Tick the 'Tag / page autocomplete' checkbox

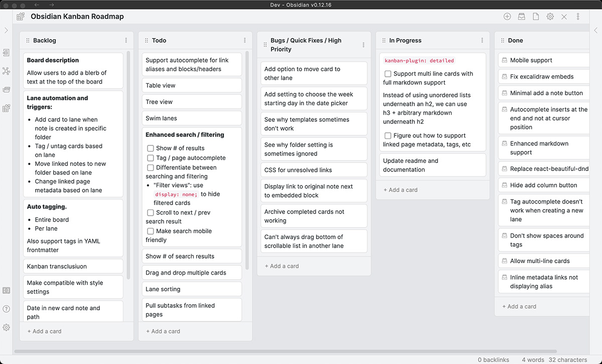coord(150,158)
